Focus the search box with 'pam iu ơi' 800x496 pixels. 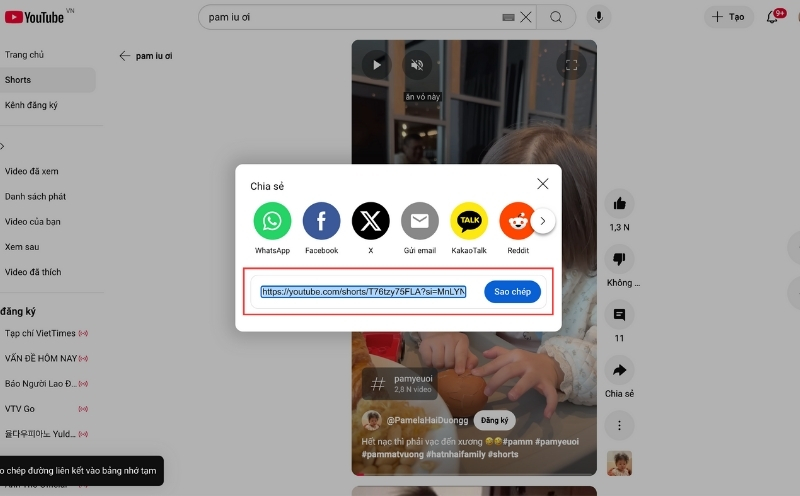pos(352,17)
